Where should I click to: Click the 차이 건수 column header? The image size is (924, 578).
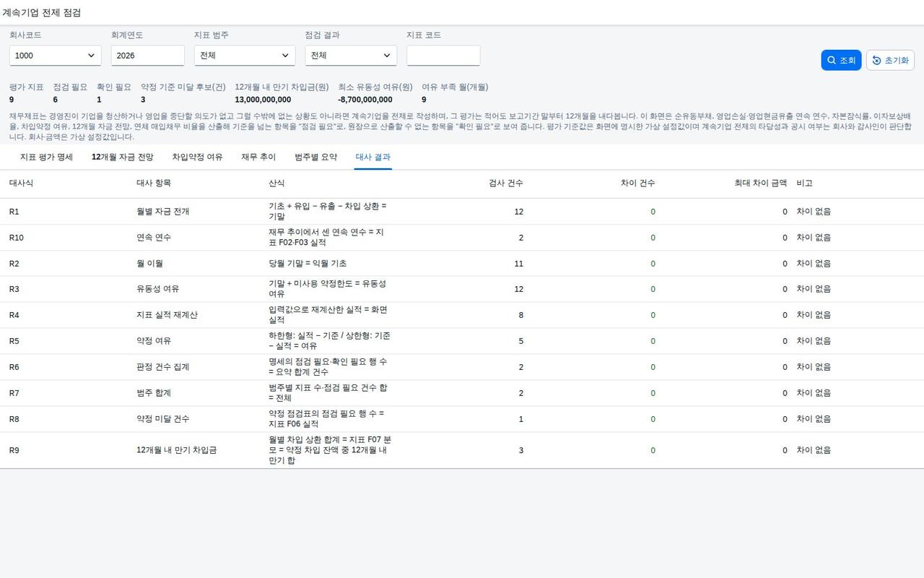[638, 184]
